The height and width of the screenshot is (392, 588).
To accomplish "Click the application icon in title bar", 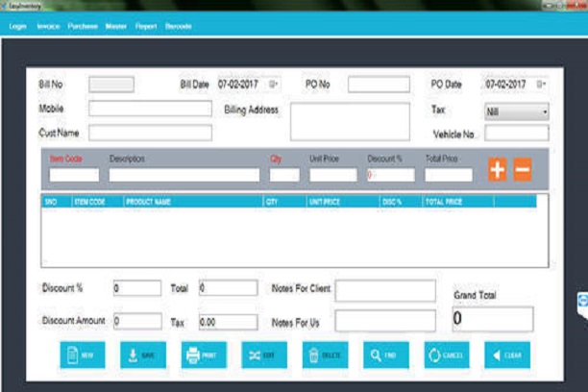I will coord(4,5).
